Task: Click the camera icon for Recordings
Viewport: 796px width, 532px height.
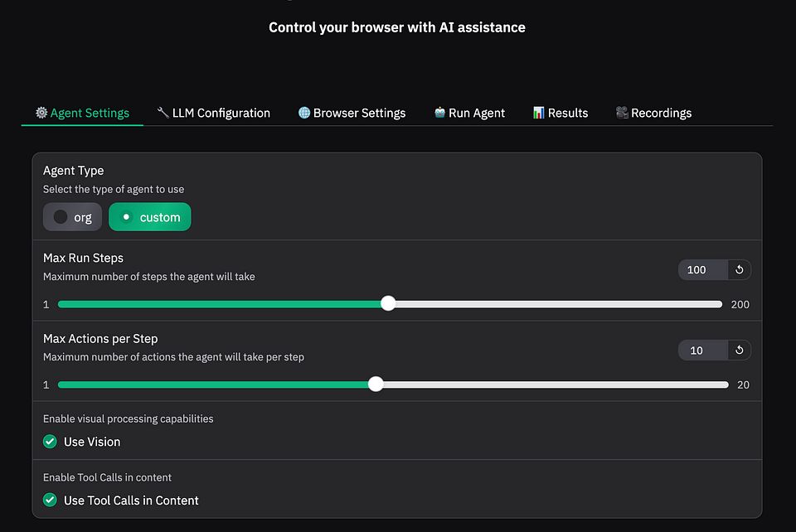Action: coord(622,113)
